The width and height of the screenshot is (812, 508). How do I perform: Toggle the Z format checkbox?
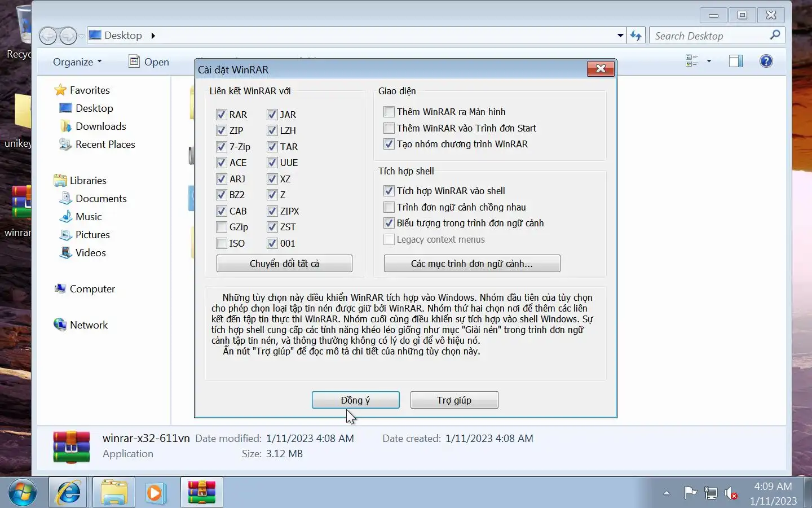click(272, 195)
